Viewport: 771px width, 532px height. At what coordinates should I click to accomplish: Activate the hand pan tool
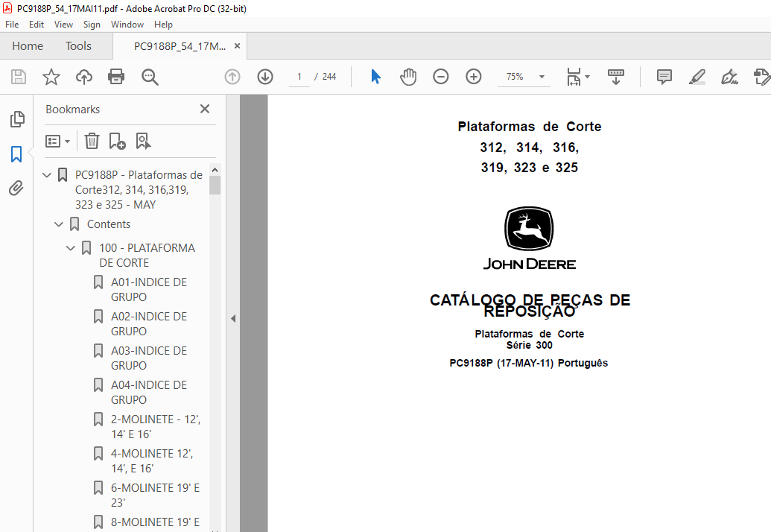(x=408, y=77)
